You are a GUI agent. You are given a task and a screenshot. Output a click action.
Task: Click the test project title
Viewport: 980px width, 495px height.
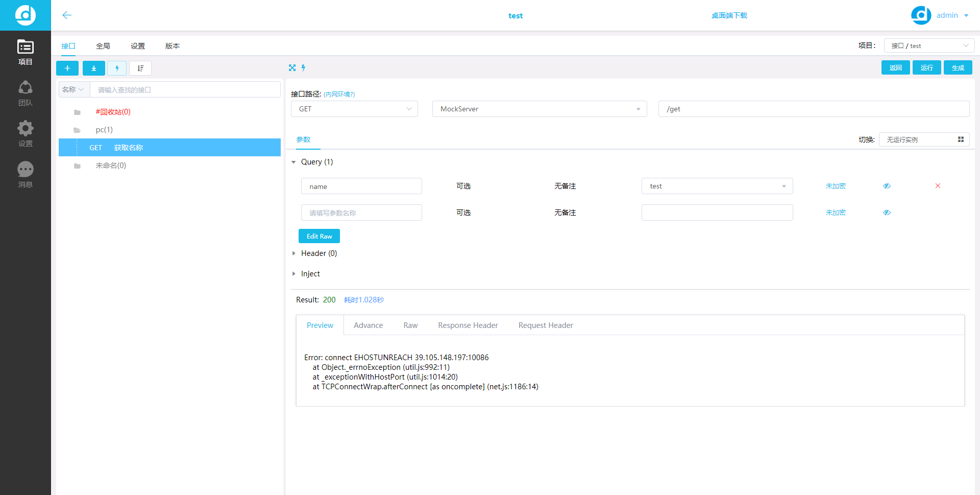coord(516,16)
